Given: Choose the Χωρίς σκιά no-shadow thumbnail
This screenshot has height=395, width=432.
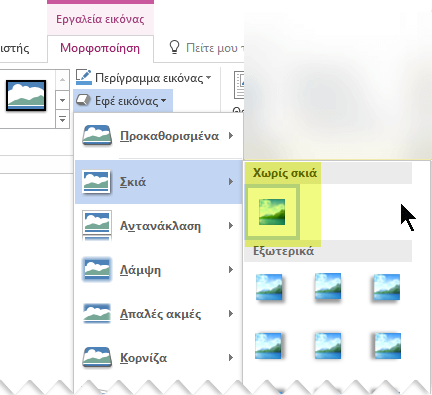Looking at the screenshot, I should 272,212.
